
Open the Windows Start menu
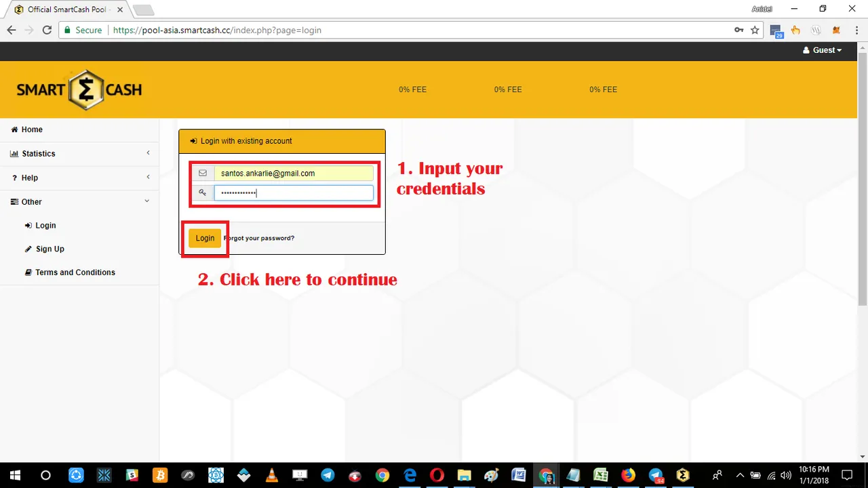[15, 475]
